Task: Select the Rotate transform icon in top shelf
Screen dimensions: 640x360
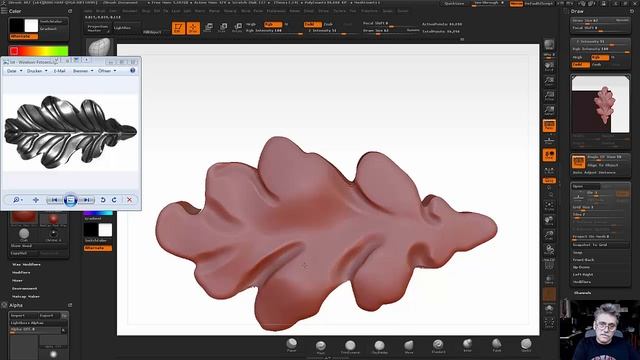Action: click(x=238, y=28)
